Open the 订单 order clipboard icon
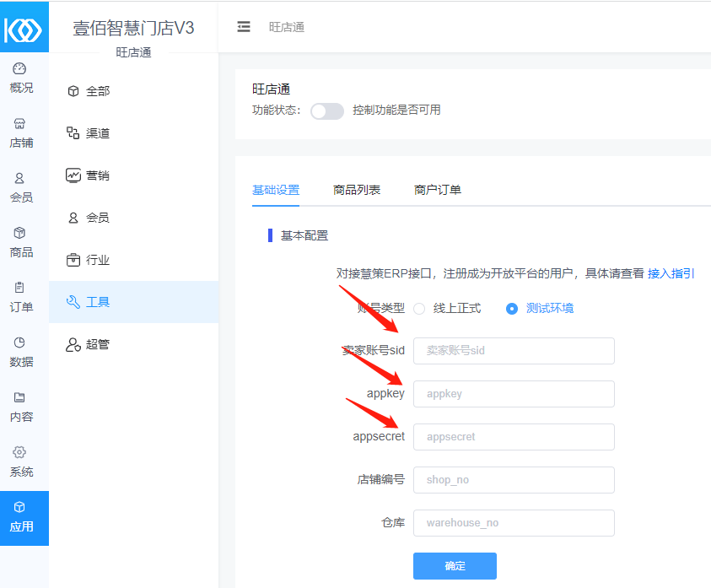711x588 pixels. (x=19, y=288)
